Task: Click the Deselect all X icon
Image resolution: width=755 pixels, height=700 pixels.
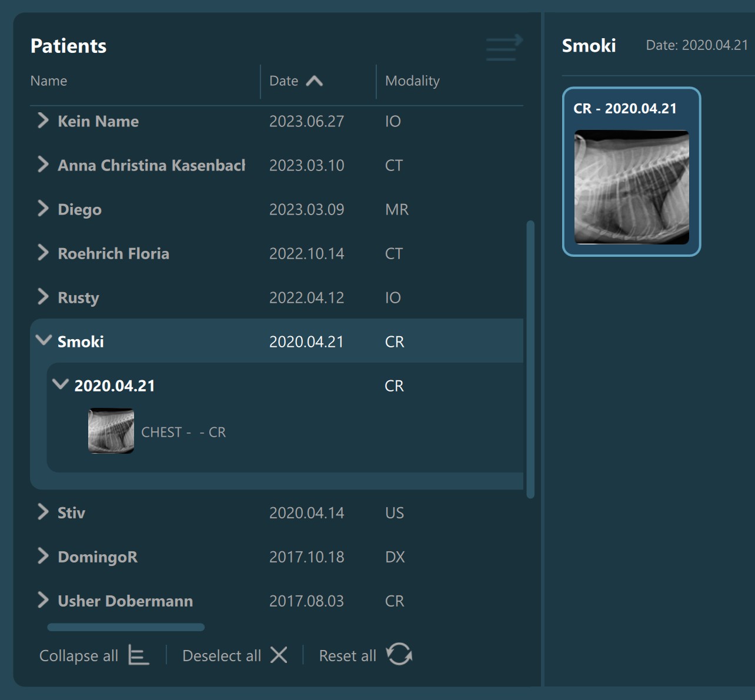Action: point(279,655)
